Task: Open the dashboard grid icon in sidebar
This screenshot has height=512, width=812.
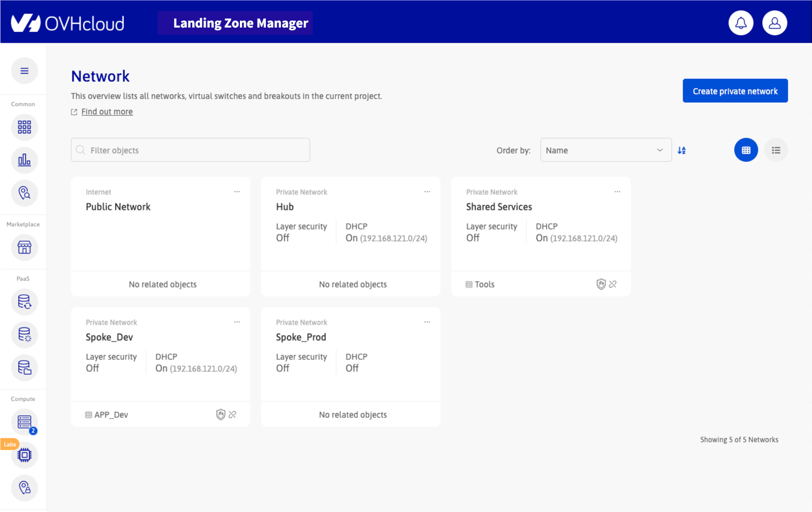Action: coord(24,127)
